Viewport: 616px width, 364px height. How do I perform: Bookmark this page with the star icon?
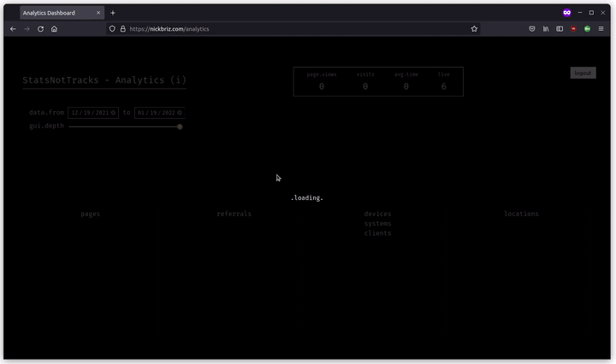coord(474,29)
